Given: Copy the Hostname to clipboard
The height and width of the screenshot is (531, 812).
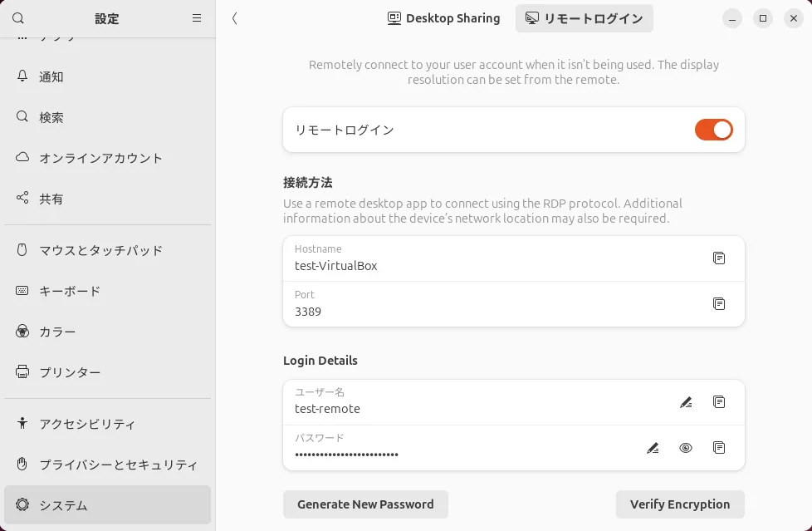Looking at the screenshot, I should point(719,258).
